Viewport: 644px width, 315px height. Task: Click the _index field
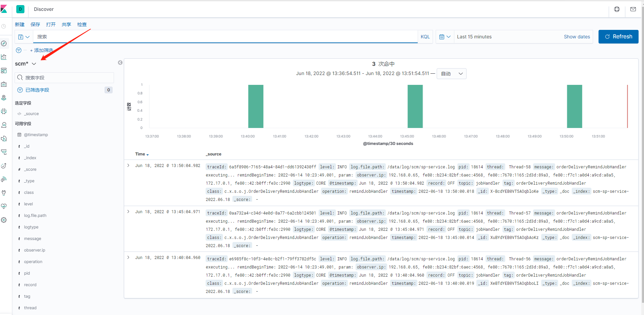30,158
